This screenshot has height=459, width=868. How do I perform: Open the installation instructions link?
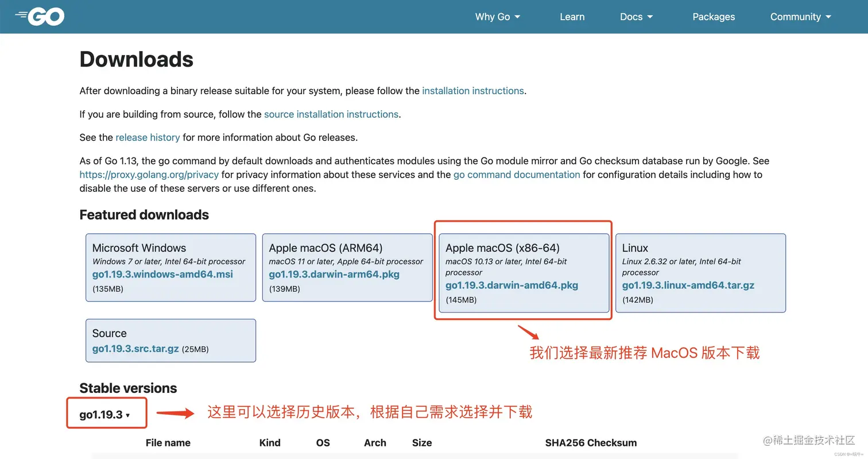472,91
